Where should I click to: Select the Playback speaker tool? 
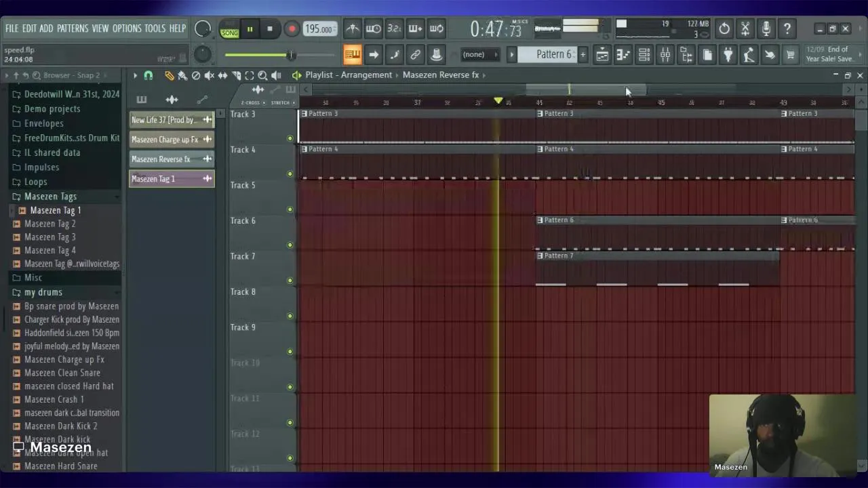point(276,75)
